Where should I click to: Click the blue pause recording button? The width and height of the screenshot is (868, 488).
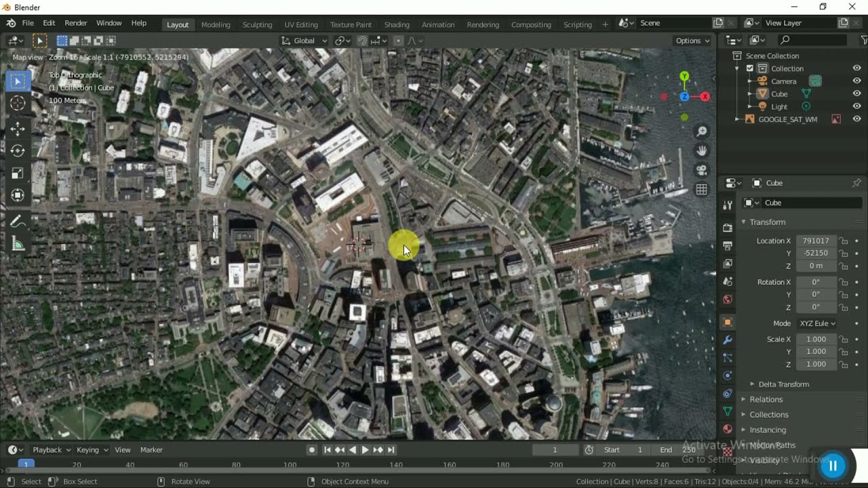click(x=832, y=466)
